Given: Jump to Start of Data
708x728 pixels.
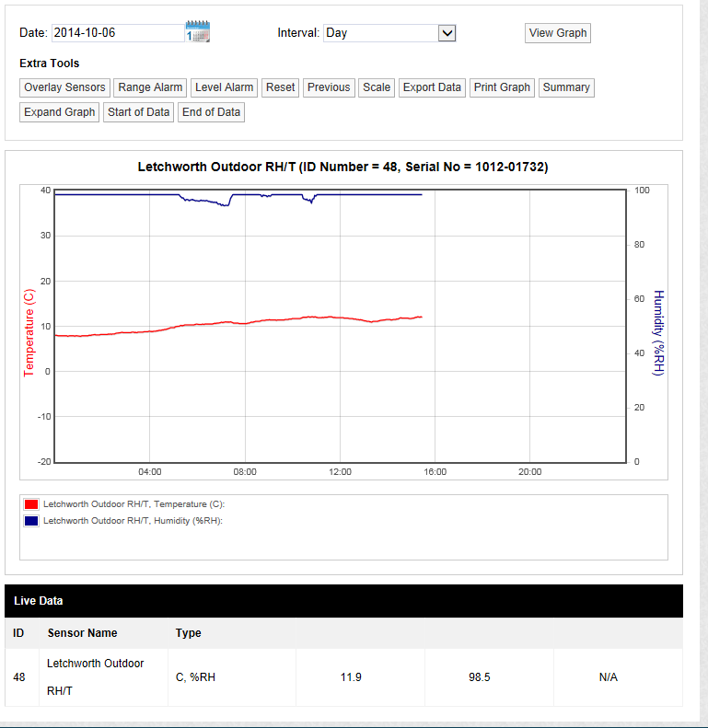Looking at the screenshot, I should click(138, 112).
